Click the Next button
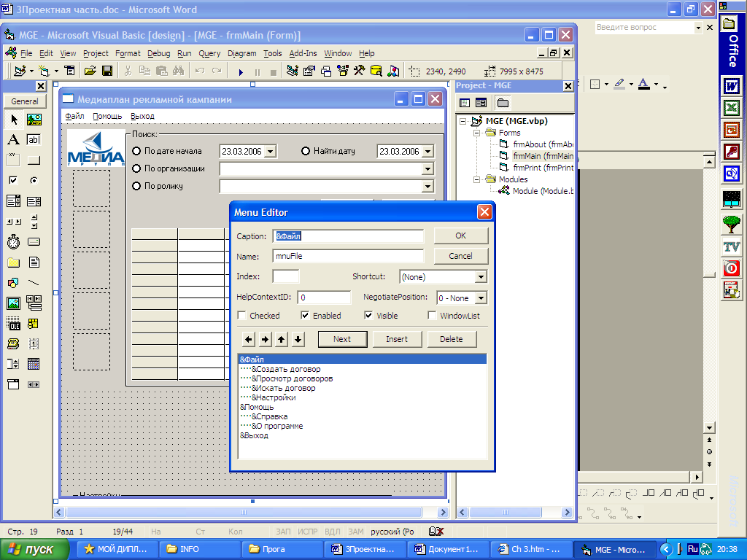 tap(342, 339)
